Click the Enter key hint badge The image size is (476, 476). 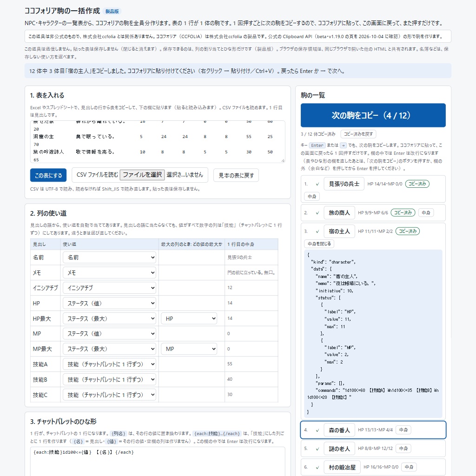(x=317, y=145)
